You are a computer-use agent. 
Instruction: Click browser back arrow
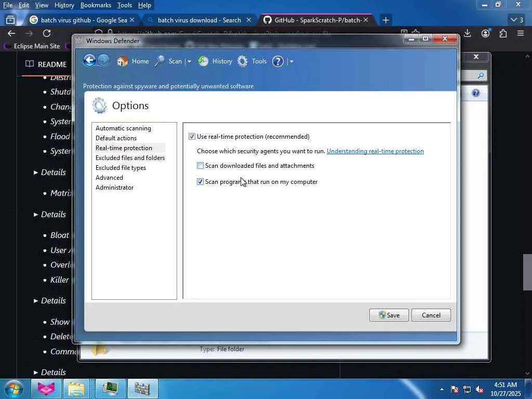coord(11,33)
